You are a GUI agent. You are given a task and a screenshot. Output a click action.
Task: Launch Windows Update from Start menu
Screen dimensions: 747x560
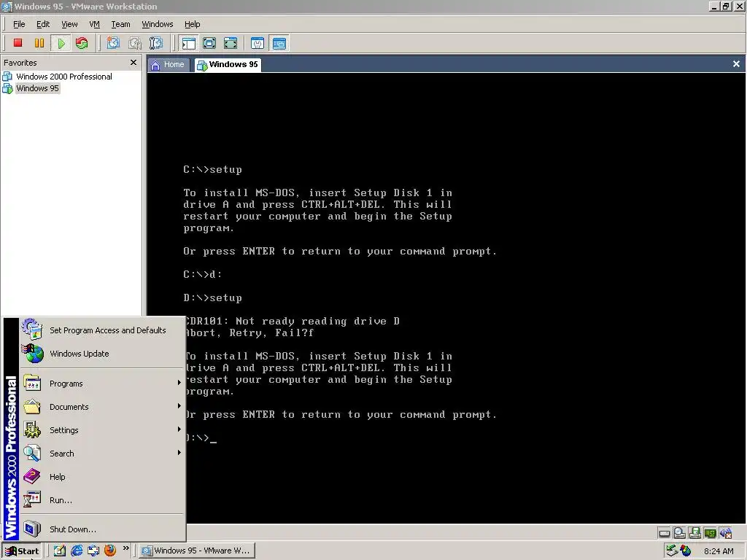click(102, 354)
